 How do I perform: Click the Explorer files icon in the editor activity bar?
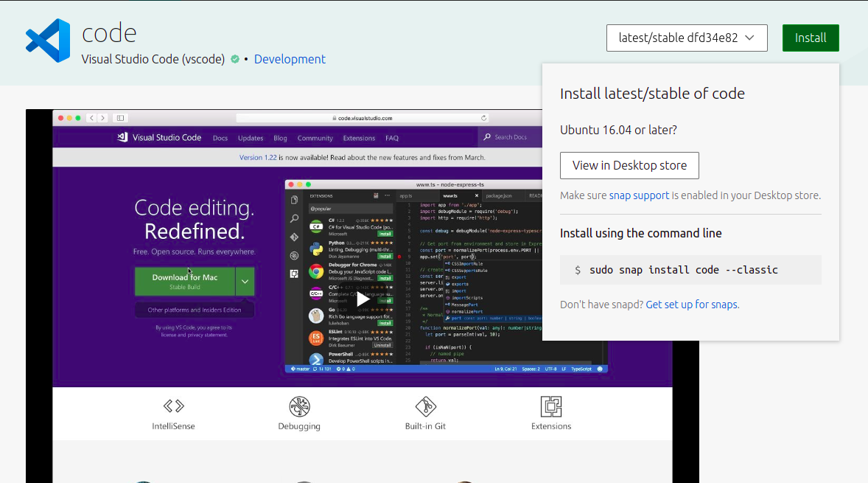click(294, 200)
